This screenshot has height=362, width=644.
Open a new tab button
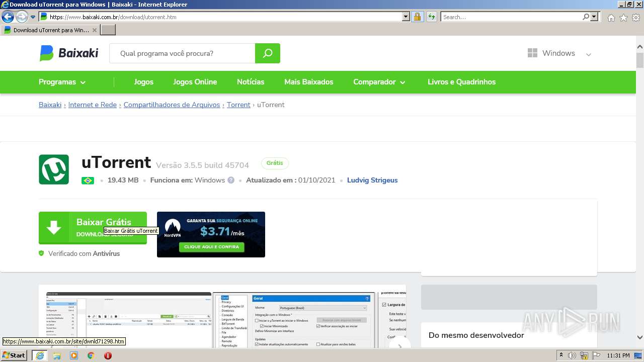pos(108,30)
